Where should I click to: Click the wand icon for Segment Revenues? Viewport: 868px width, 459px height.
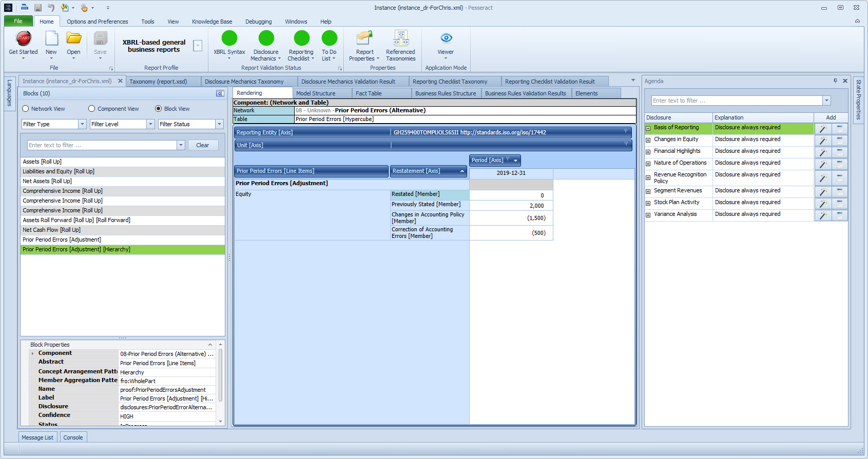(823, 192)
